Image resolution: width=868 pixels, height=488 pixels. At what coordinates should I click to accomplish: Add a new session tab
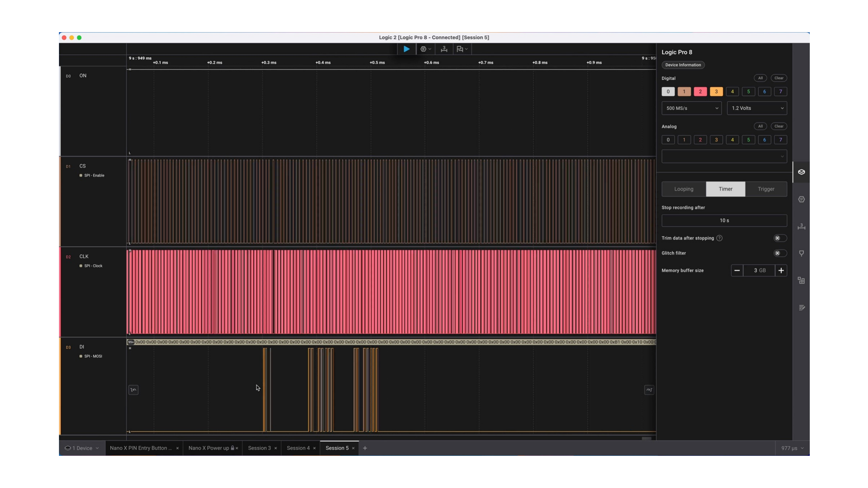[365, 448]
